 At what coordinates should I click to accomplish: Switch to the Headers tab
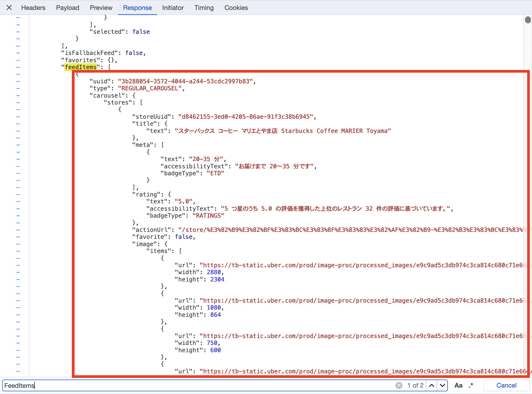[x=33, y=8]
